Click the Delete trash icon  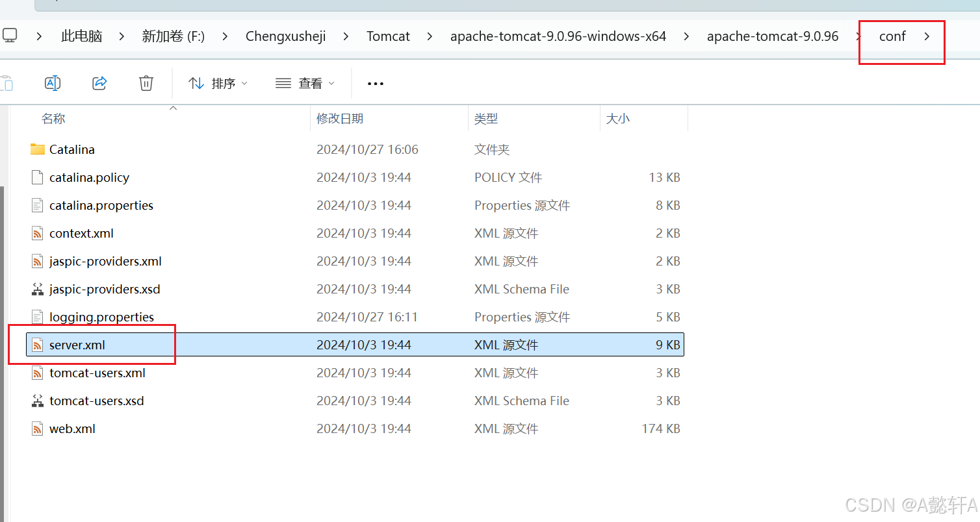146,83
